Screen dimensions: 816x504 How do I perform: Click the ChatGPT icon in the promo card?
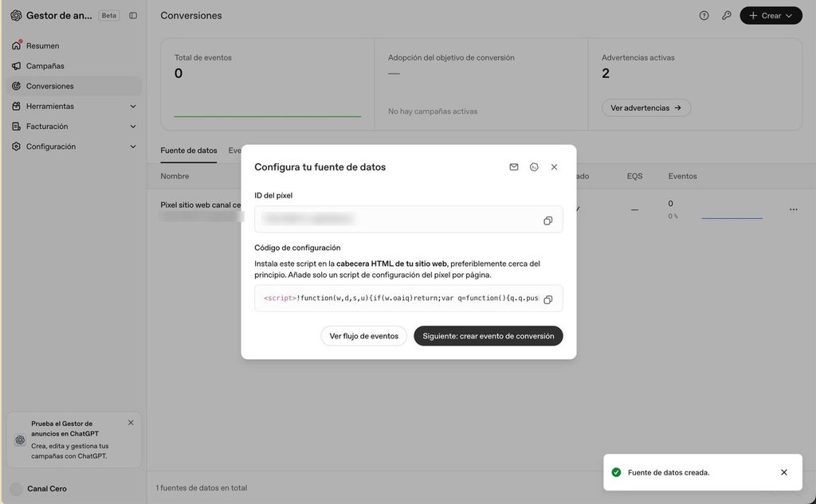[x=20, y=440]
